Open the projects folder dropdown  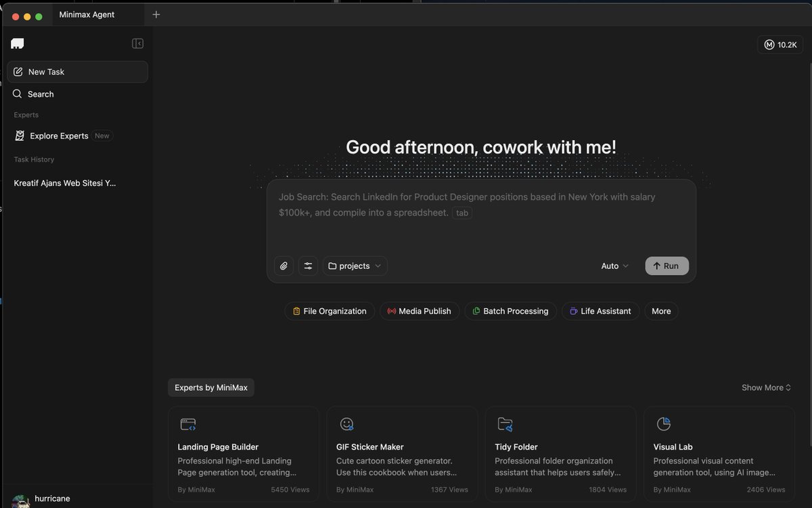(355, 266)
